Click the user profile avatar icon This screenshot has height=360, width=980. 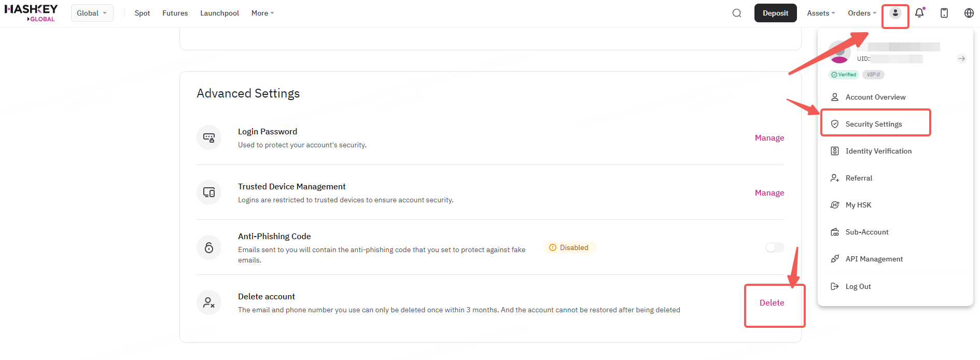pyautogui.click(x=895, y=13)
